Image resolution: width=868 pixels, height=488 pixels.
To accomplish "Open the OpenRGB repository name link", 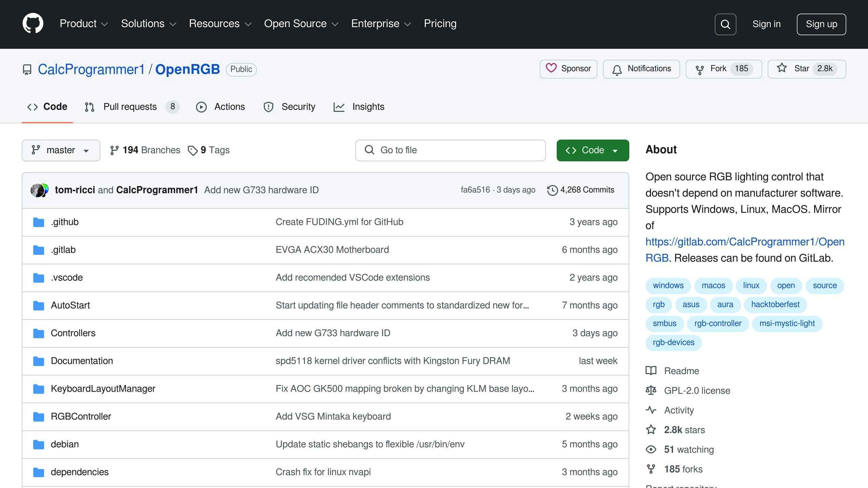I will click(x=188, y=69).
